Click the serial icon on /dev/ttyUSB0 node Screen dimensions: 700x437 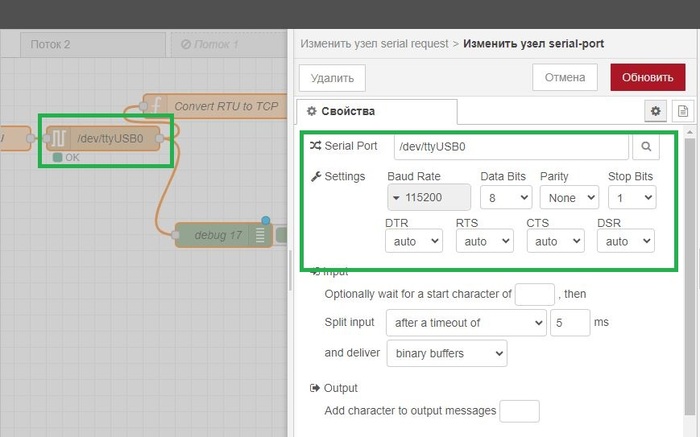pos(59,138)
